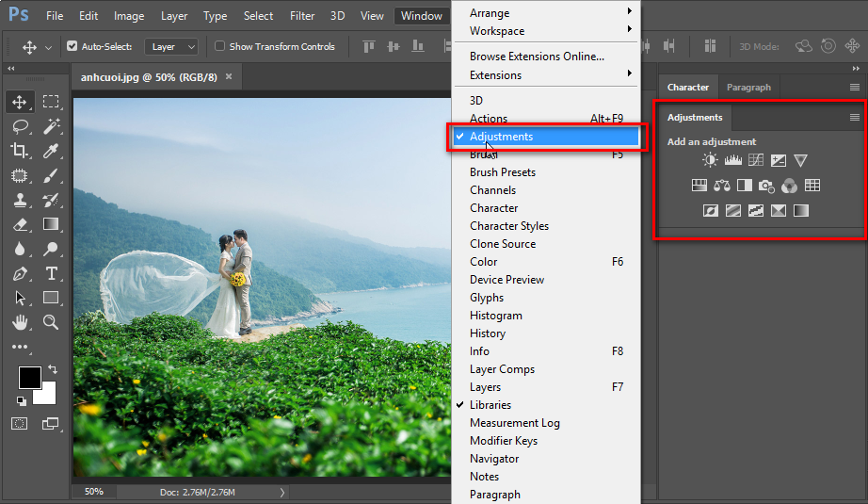Image resolution: width=868 pixels, height=504 pixels.
Task: Close the anhcuoi.jpg document tab
Action: [229, 76]
